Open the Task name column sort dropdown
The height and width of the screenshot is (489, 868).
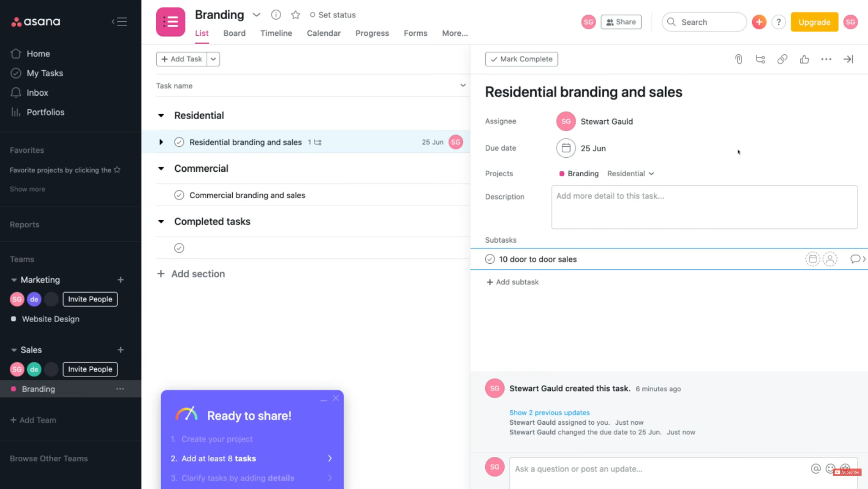pos(462,85)
